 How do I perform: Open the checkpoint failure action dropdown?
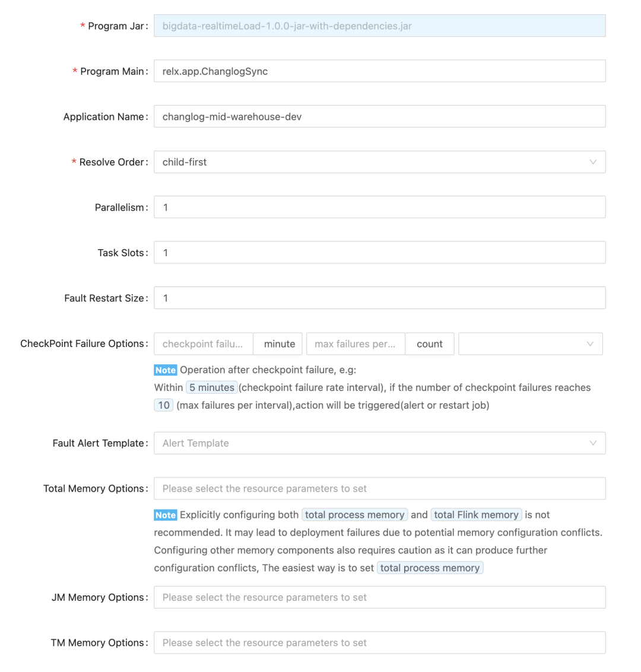click(522, 344)
